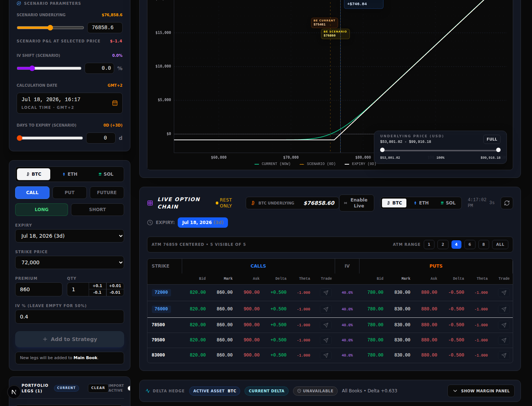This screenshot has height=406, width=532.
Task: Click the QTY input field
Action: [x=78, y=289]
